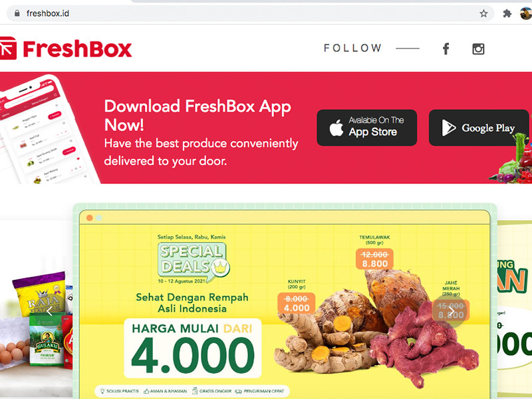532x399 pixels.
Task: View site security lock icon
Action: [17, 13]
